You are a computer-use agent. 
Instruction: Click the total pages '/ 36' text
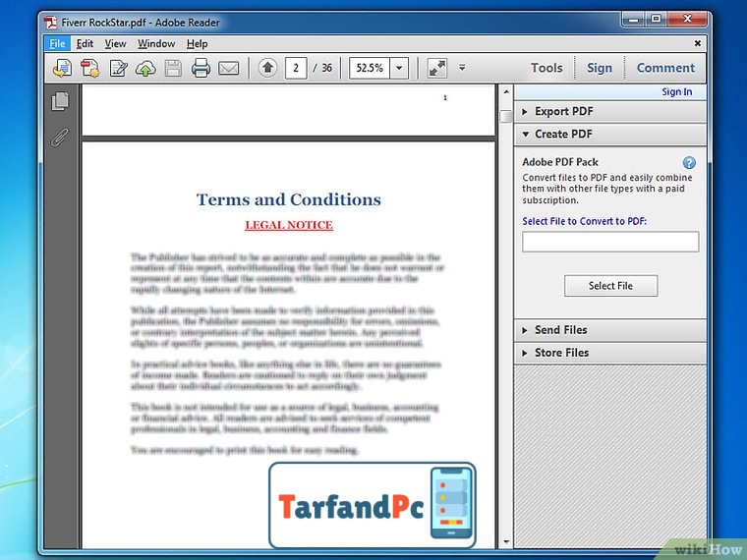[x=322, y=68]
